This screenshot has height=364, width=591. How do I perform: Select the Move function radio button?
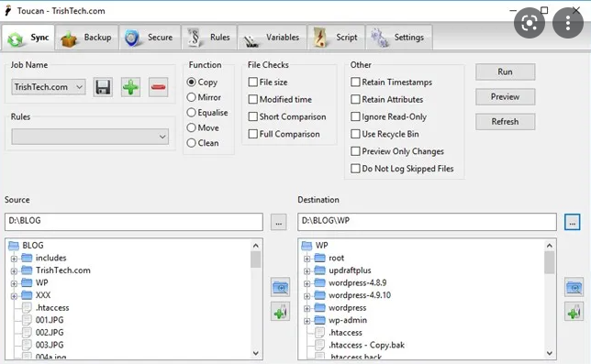click(191, 127)
